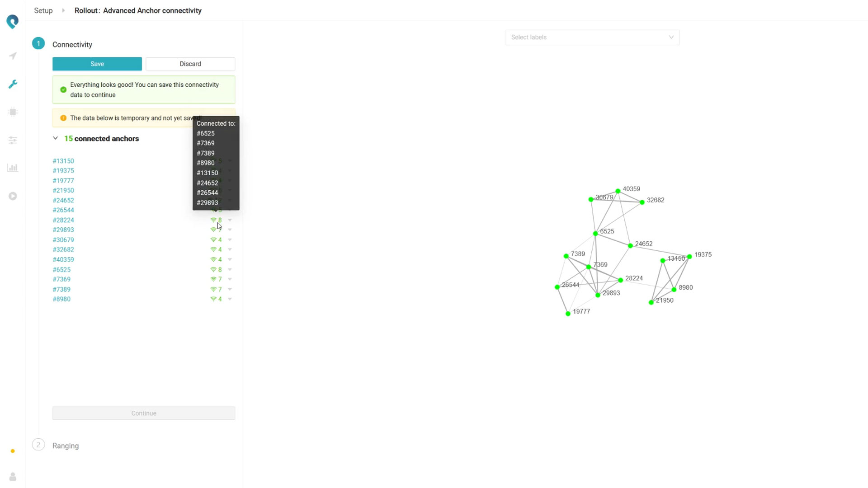Collapse the 15 connected anchors list
The height and width of the screenshot is (488, 868).
click(56, 138)
